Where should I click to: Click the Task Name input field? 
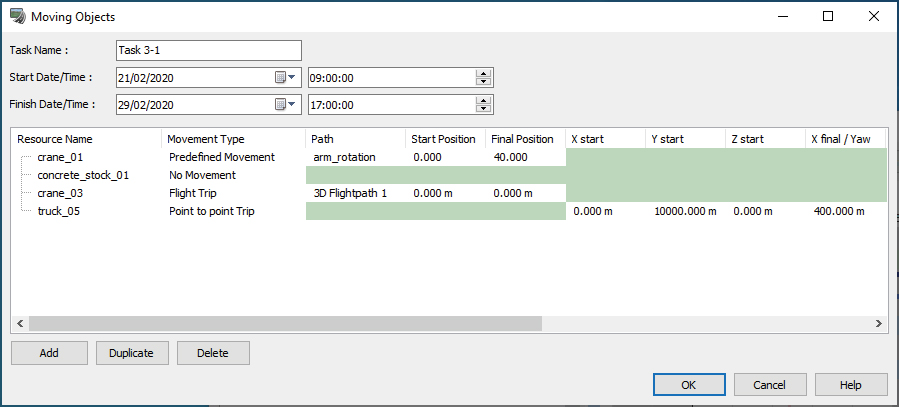pos(209,50)
